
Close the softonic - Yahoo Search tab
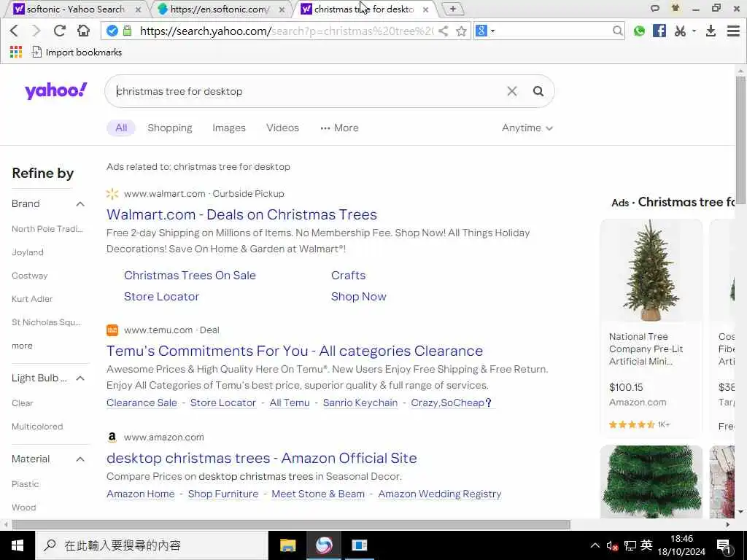coord(138,9)
